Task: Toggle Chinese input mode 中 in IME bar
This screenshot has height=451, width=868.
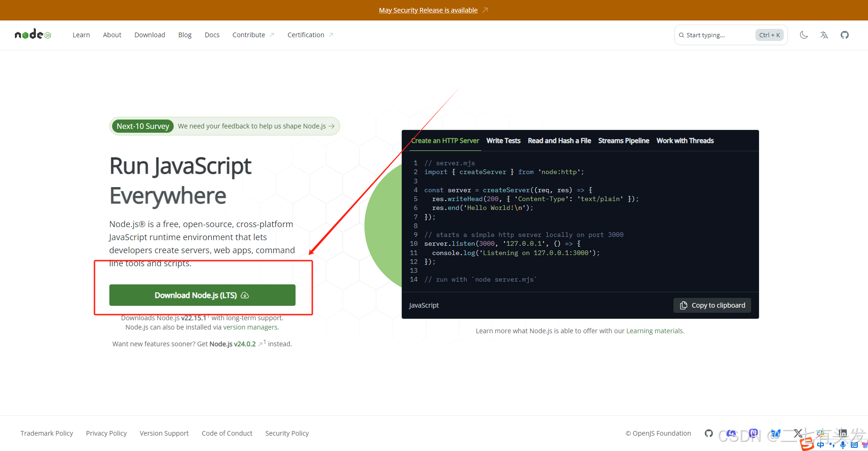Action: coord(821,445)
